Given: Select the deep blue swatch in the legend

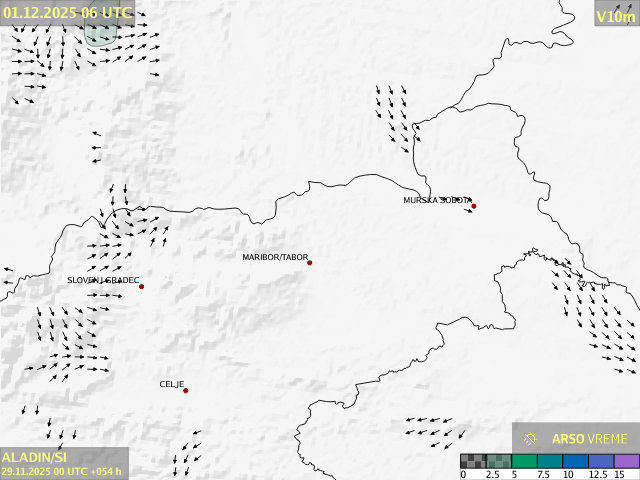Looking at the screenshot, I should [x=575, y=461].
